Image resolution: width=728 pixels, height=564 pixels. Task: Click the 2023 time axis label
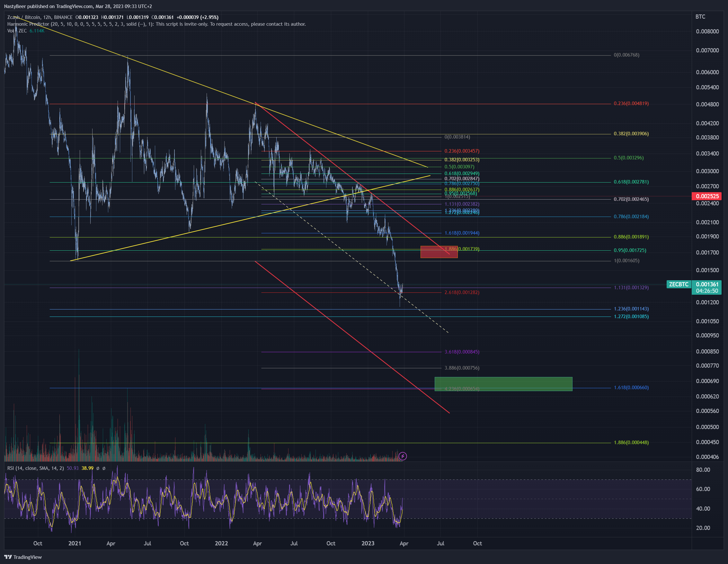click(x=368, y=543)
